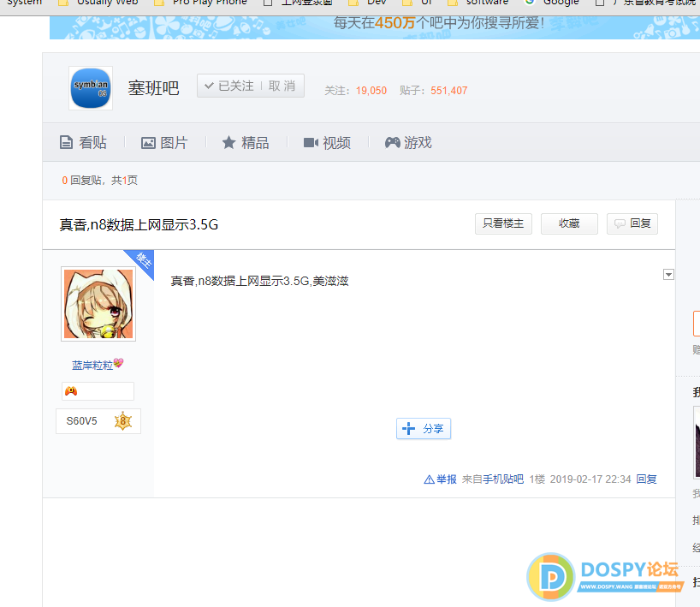The width and height of the screenshot is (700, 607).
Task: Click the game controller badge icon
Action: pos(72,391)
